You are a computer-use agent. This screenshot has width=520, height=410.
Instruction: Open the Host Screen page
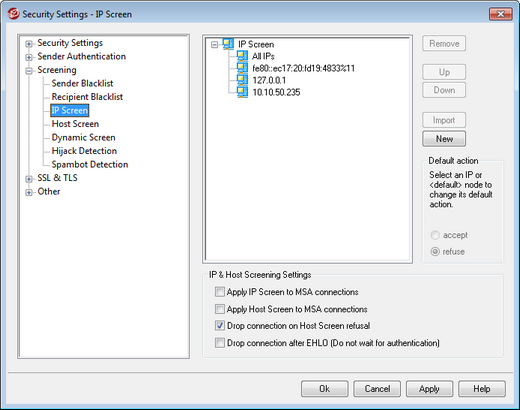click(75, 124)
